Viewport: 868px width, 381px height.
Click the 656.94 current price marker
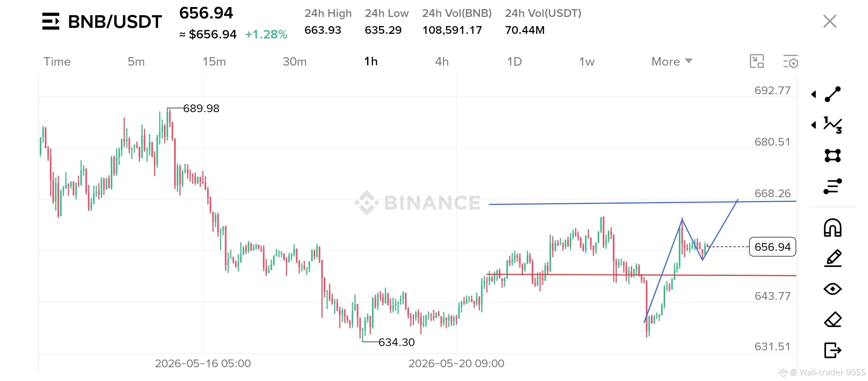[772, 247]
